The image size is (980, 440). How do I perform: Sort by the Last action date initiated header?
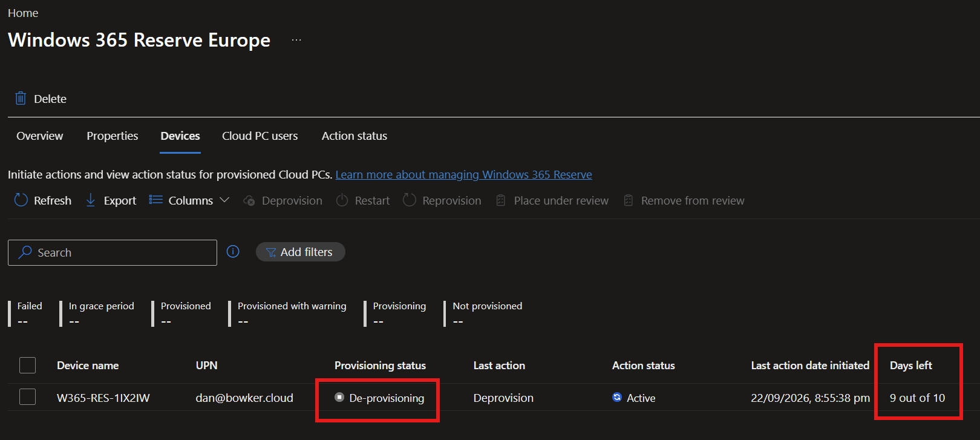810,365
